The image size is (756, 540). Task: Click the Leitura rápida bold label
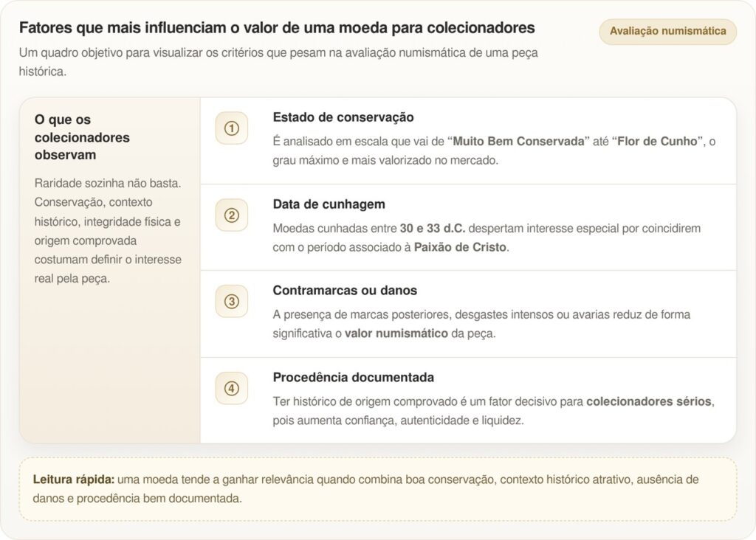click(73, 480)
